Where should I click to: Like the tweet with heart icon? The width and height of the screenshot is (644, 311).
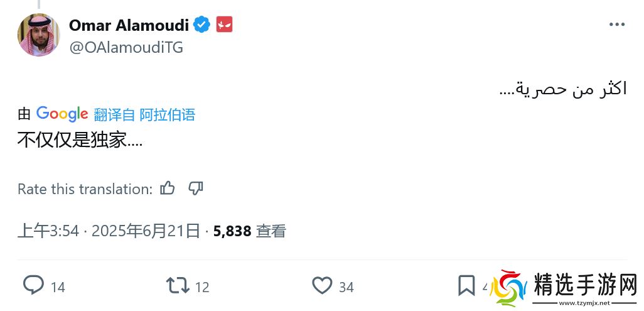(x=322, y=286)
